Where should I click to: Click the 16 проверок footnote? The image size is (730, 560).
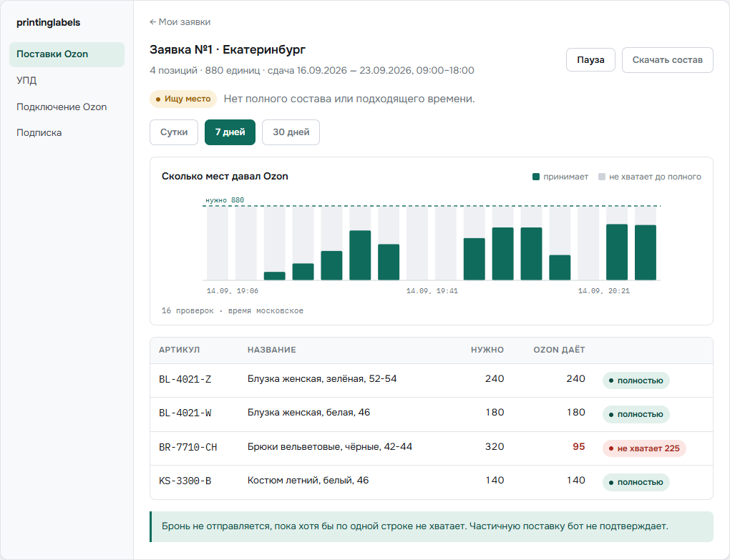point(233,310)
